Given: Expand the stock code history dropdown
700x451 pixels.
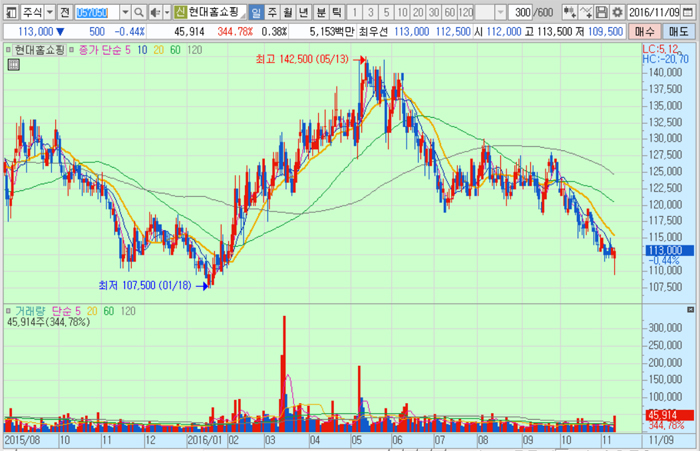Looking at the screenshot, I should [126, 12].
